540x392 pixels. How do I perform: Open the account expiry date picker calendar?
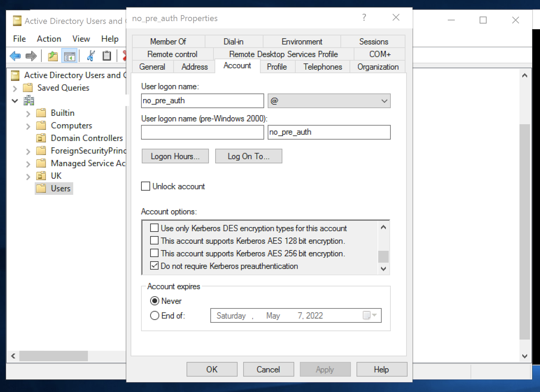pyautogui.click(x=370, y=315)
